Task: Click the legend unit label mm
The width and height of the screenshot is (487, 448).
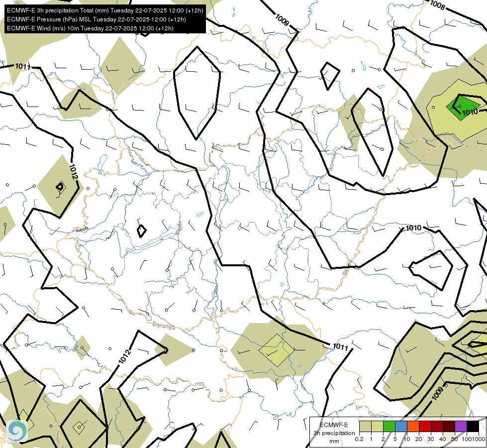Action: (x=334, y=441)
